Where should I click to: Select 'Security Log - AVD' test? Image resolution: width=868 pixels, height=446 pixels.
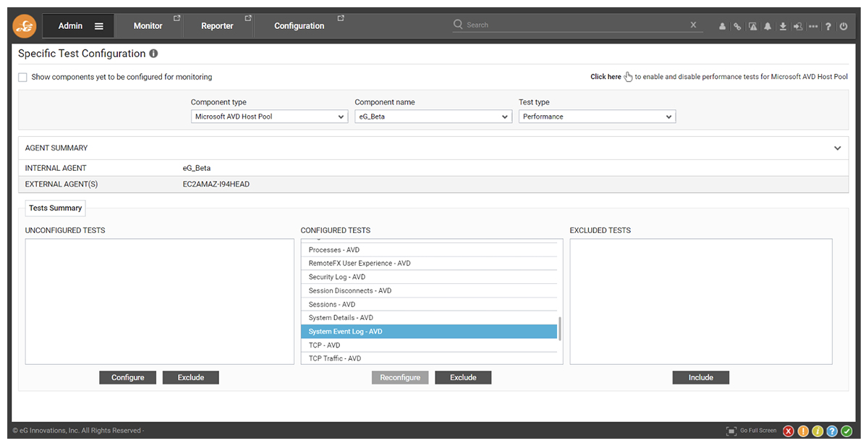coord(429,277)
